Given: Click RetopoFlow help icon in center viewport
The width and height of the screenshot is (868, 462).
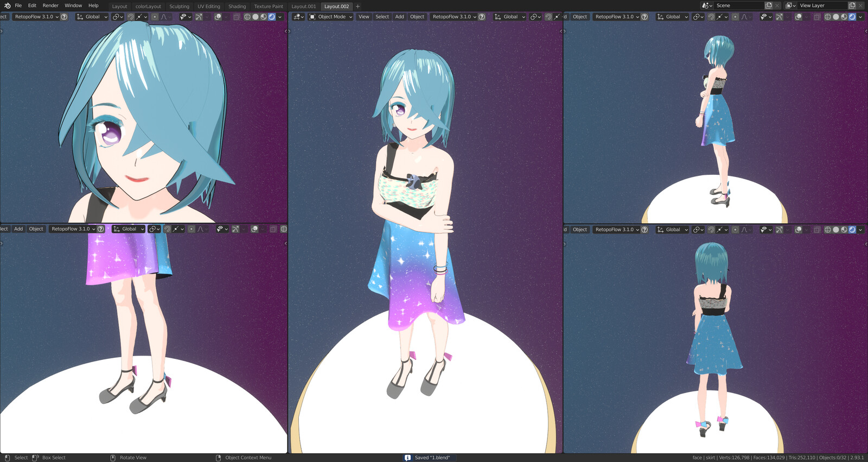Looking at the screenshot, I should [482, 17].
